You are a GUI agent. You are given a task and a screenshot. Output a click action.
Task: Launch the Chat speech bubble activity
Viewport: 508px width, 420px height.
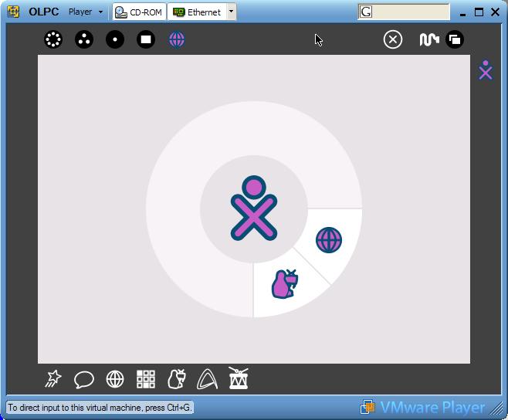click(84, 380)
